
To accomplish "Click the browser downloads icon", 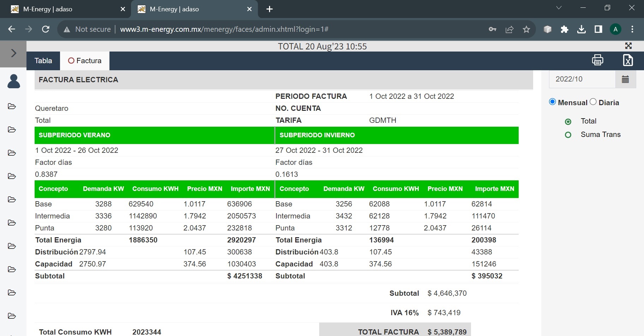I will click(x=581, y=29).
